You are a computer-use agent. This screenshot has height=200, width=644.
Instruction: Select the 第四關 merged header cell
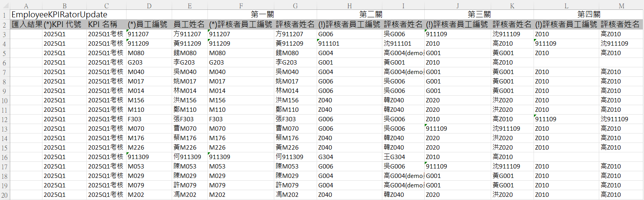pyautogui.click(x=588, y=15)
